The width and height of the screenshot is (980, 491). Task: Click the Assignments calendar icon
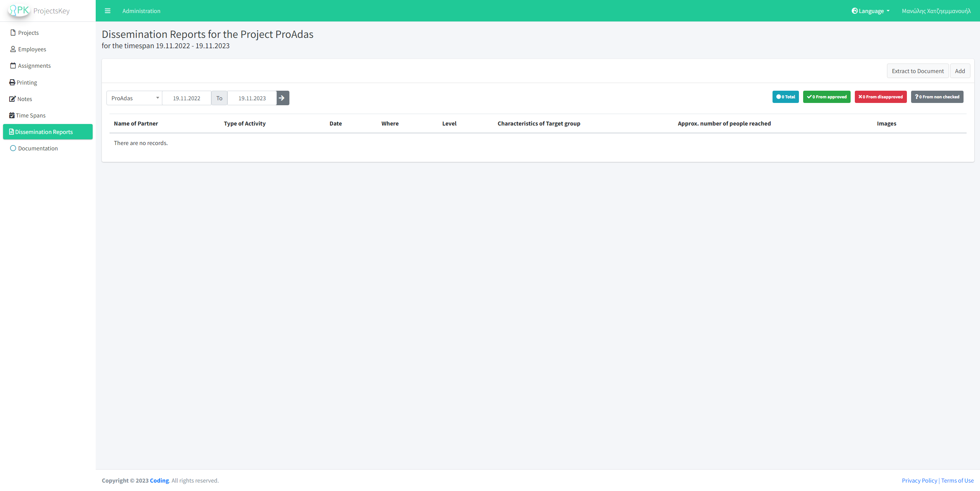[x=13, y=65]
